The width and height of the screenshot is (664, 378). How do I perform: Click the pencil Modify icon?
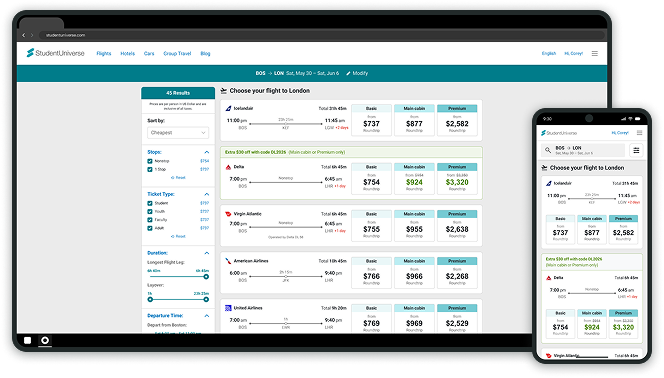(x=348, y=73)
